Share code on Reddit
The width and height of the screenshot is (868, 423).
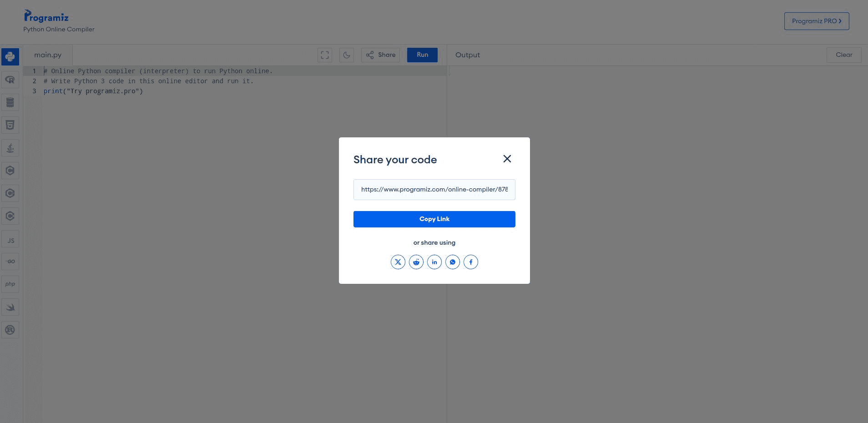click(416, 262)
